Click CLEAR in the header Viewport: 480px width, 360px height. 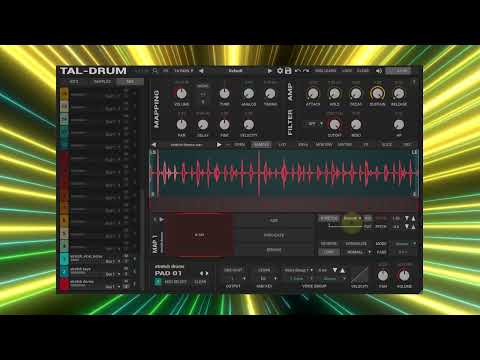point(363,71)
